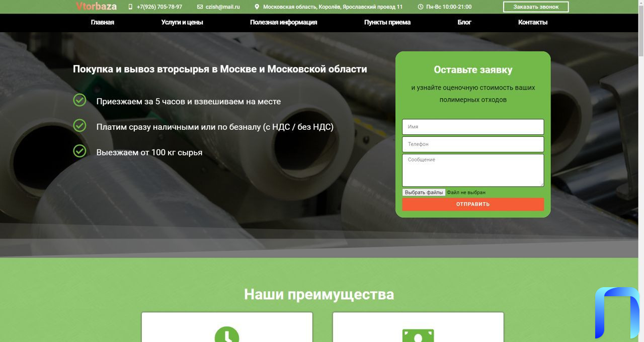Submit the form with the Отправить button
The width and height of the screenshot is (644, 342).
pyautogui.click(x=473, y=204)
